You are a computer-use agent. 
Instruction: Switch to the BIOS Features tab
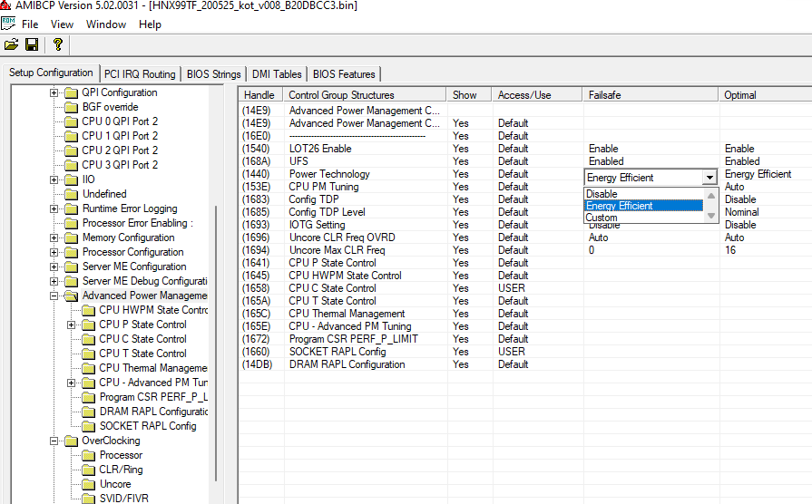pos(344,74)
